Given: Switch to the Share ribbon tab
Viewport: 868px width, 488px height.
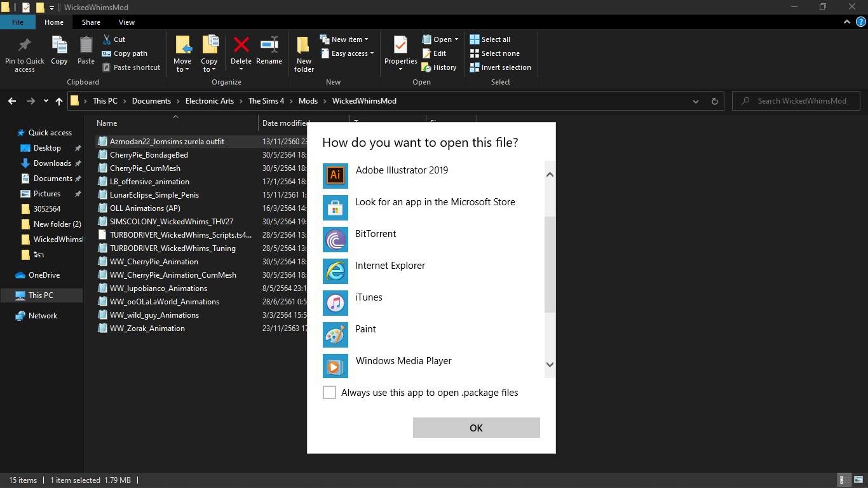Looking at the screenshot, I should tap(91, 22).
